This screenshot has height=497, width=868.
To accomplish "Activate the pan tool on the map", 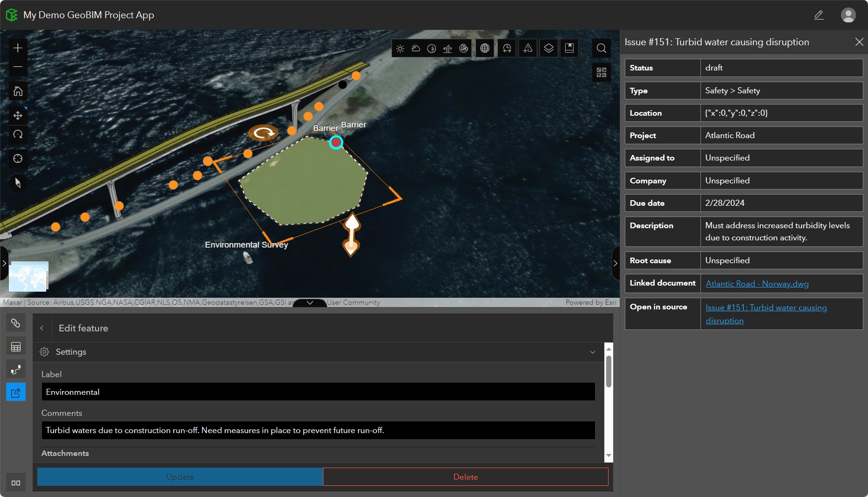I will (18, 115).
